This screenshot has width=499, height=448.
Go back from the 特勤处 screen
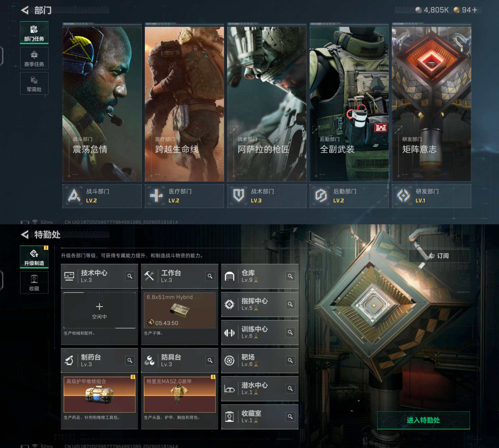tap(25, 234)
